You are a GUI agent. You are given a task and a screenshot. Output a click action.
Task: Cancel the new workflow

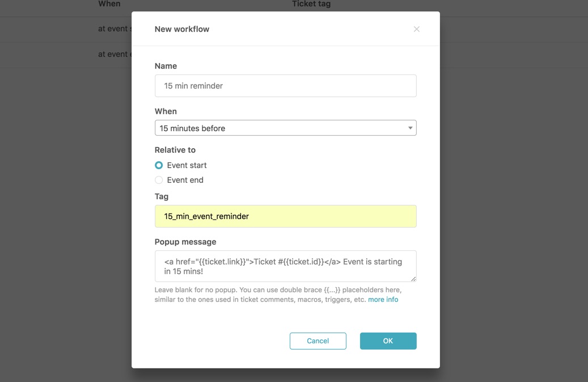point(318,341)
